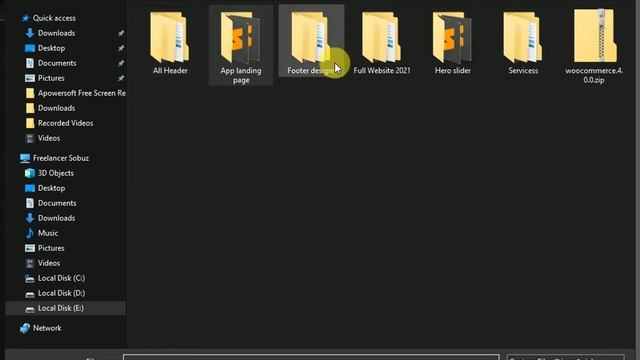This screenshot has height=360, width=640.
Task: Click the 'All Header' folder name label
Action: point(170,71)
